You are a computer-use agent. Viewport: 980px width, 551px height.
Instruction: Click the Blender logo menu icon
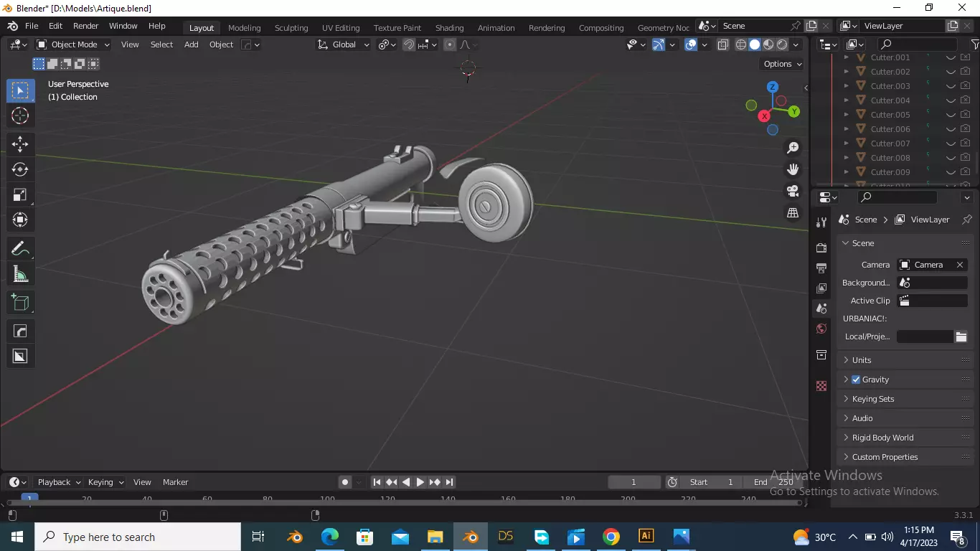click(12, 26)
